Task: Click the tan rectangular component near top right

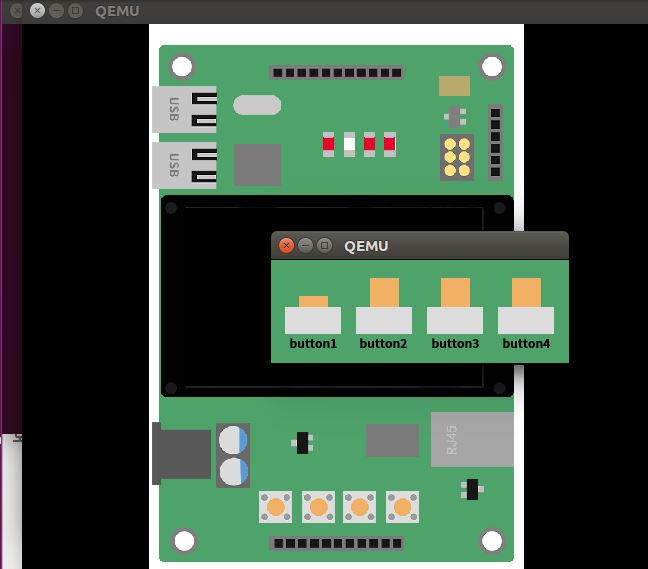Action: coord(454,86)
